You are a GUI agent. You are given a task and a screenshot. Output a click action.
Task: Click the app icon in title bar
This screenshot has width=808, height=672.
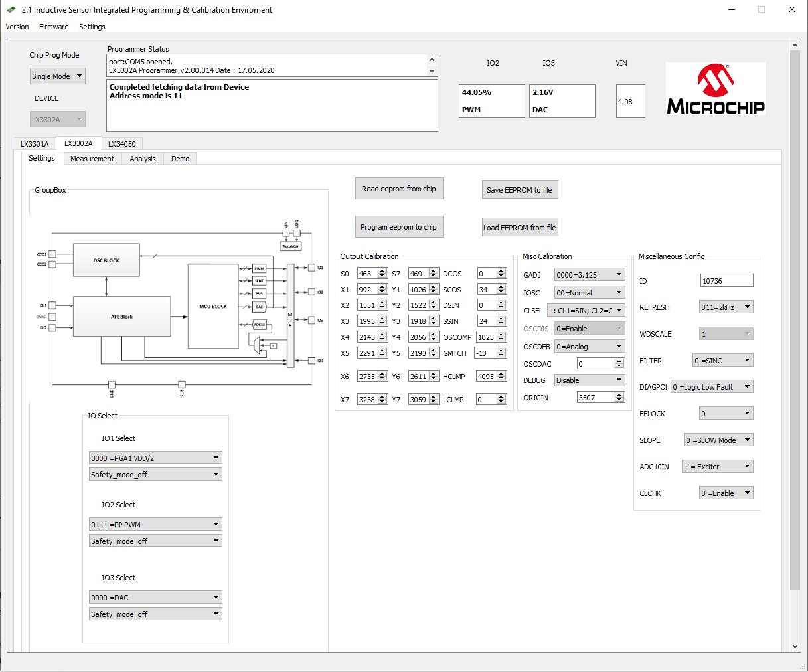11,10
